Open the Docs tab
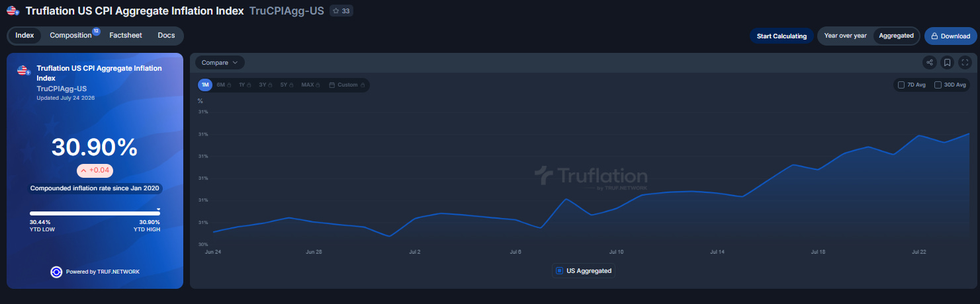Viewport: 980px width, 304px height. point(166,36)
